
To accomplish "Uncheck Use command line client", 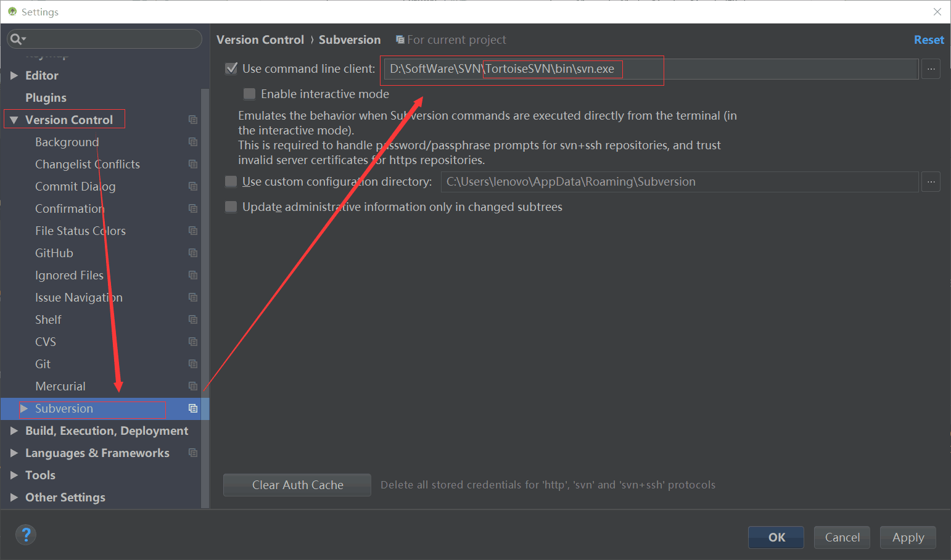I will (231, 68).
